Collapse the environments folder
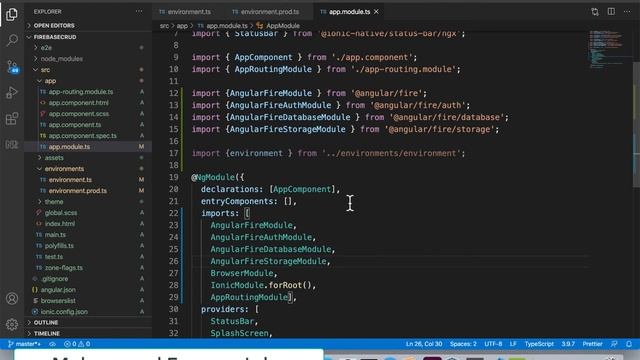The width and height of the screenshot is (640, 360). click(64, 169)
